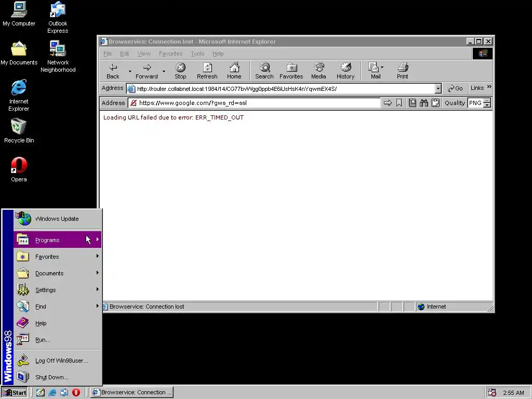The image size is (532, 399).
Task: Click Browservice taskbar window button
Action: [x=132, y=392]
